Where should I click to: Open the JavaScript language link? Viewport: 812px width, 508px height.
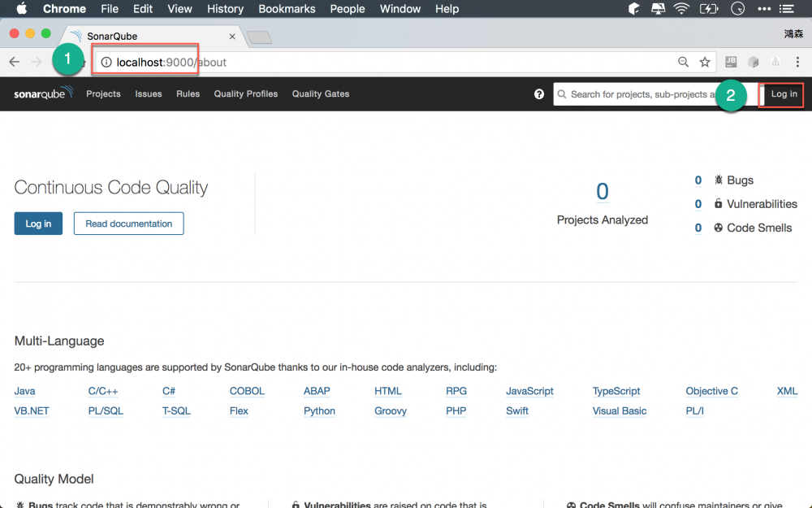(529, 391)
